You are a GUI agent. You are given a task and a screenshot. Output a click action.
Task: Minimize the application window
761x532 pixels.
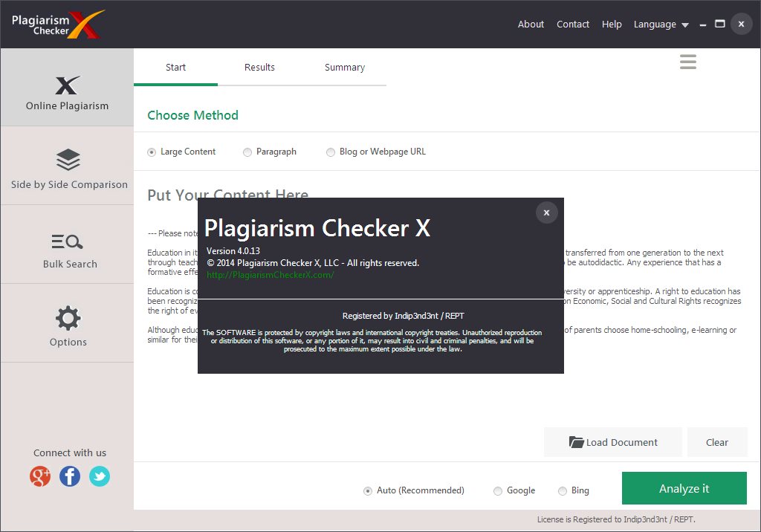coord(703,25)
